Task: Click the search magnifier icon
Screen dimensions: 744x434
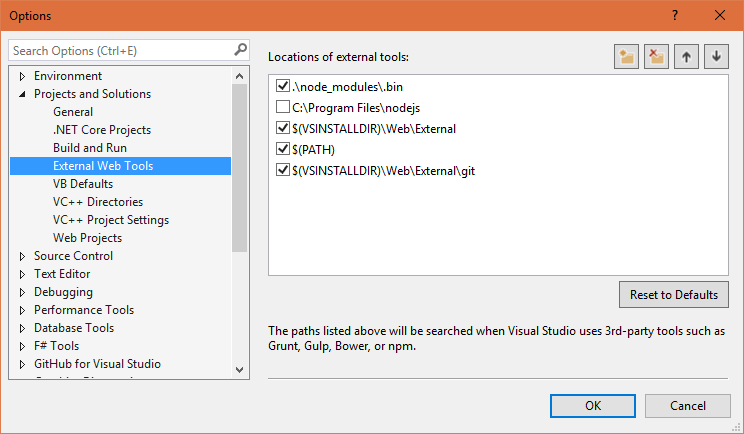Action: 241,49
